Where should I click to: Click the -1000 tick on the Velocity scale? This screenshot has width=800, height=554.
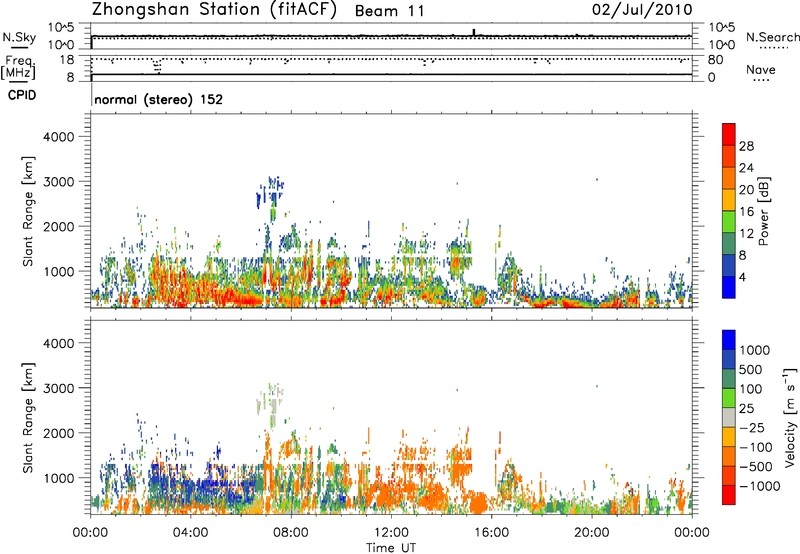coord(760,486)
